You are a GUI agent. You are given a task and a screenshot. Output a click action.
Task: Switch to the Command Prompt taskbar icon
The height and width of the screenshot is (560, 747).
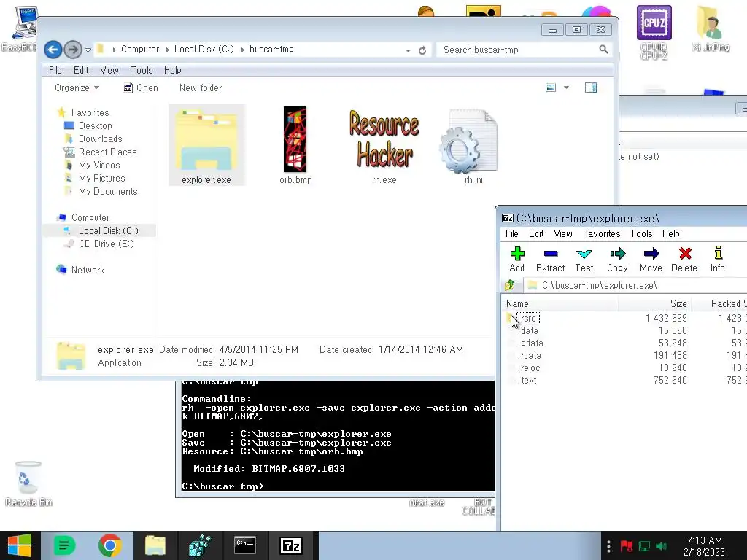(x=245, y=545)
